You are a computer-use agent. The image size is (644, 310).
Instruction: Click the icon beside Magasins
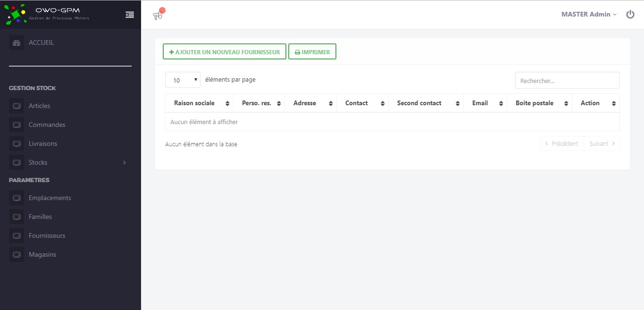click(17, 255)
